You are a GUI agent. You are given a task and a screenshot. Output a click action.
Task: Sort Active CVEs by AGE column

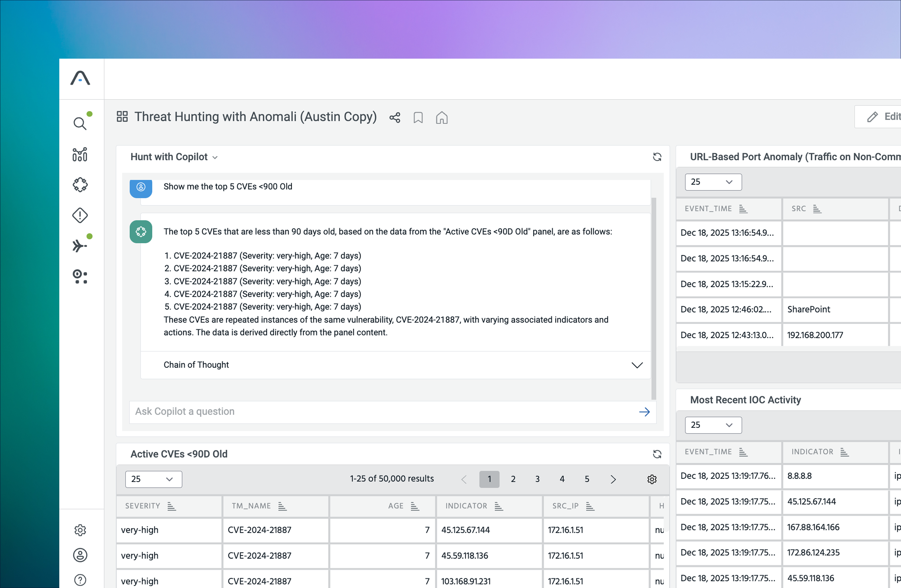pos(414,506)
